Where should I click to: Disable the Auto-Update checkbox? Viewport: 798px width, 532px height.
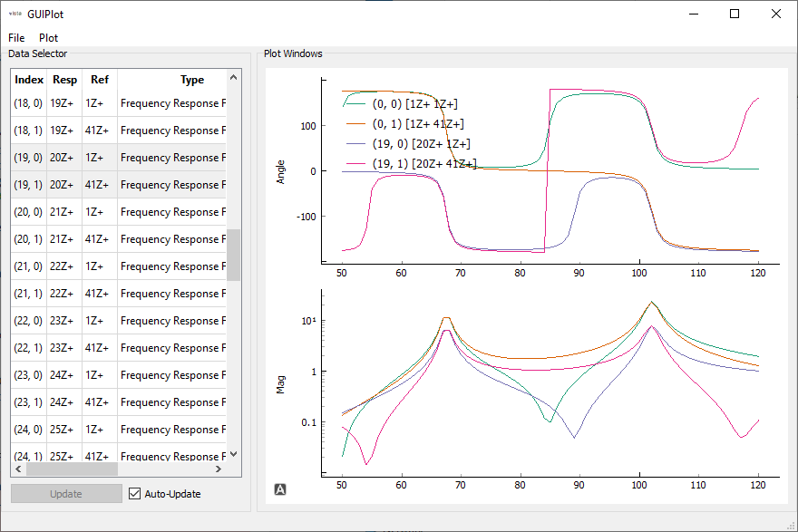pos(135,494)
